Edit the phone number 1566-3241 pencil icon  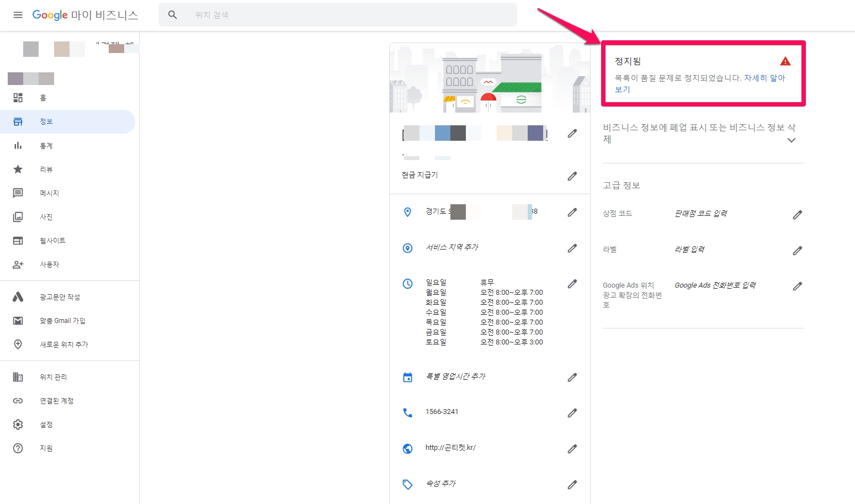(572, 413)
